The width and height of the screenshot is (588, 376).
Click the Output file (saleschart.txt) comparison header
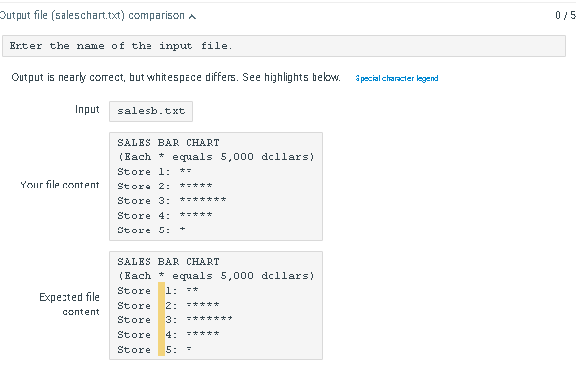tap(92, 15)
